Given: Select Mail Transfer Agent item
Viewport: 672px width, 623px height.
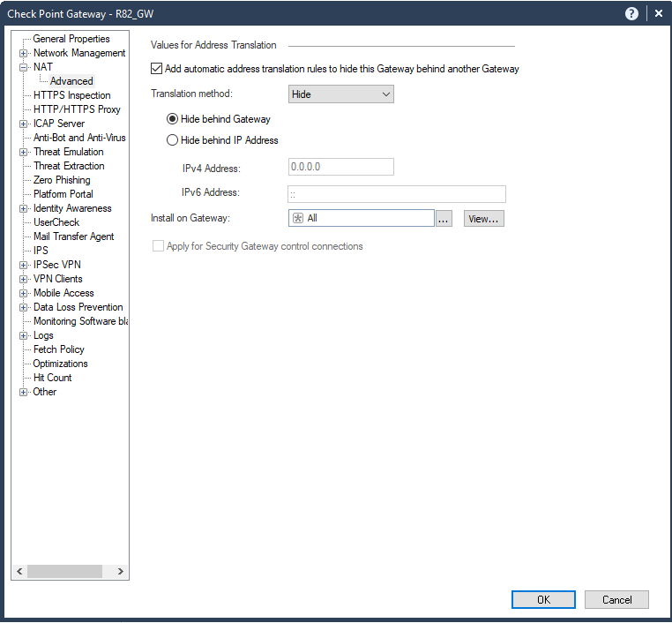Looking at the screenshot, I should (74, 236).
